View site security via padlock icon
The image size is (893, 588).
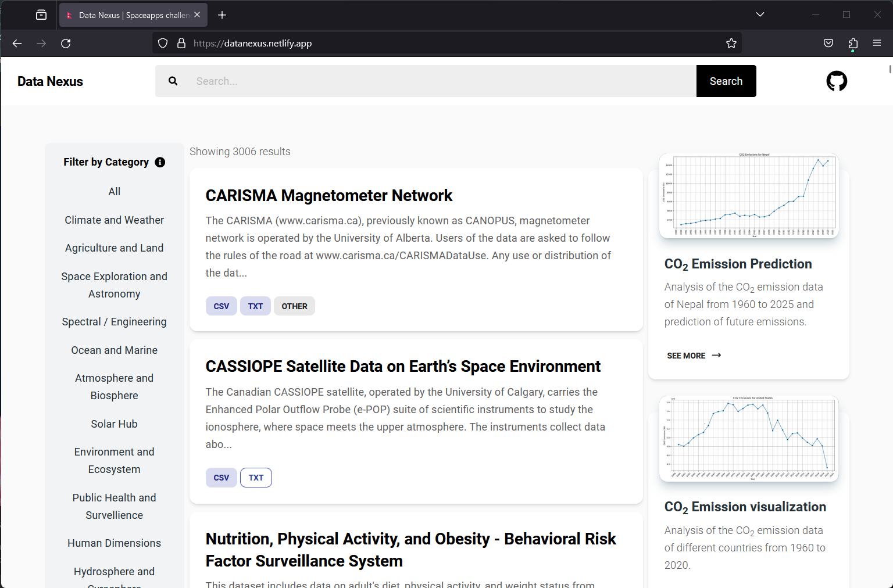pyautogui.click(x=181, y=43)
